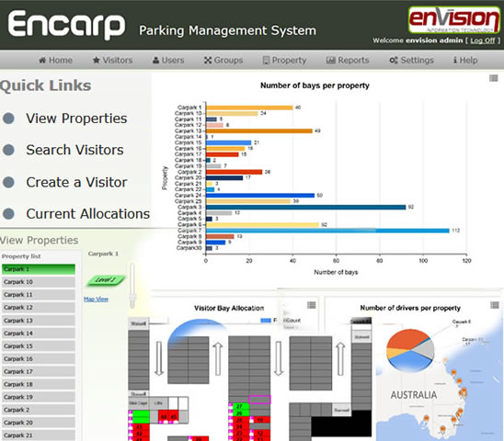The width and height of the screenshot is (504, 441).
Task: Select Carpark 18 in property list
Action: tap(39, 384)
